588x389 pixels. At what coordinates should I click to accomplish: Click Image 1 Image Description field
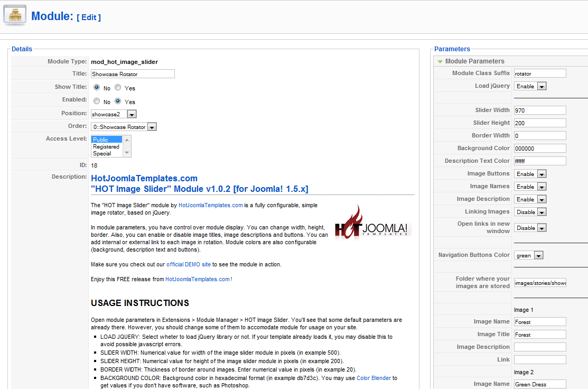click(540, 347)
